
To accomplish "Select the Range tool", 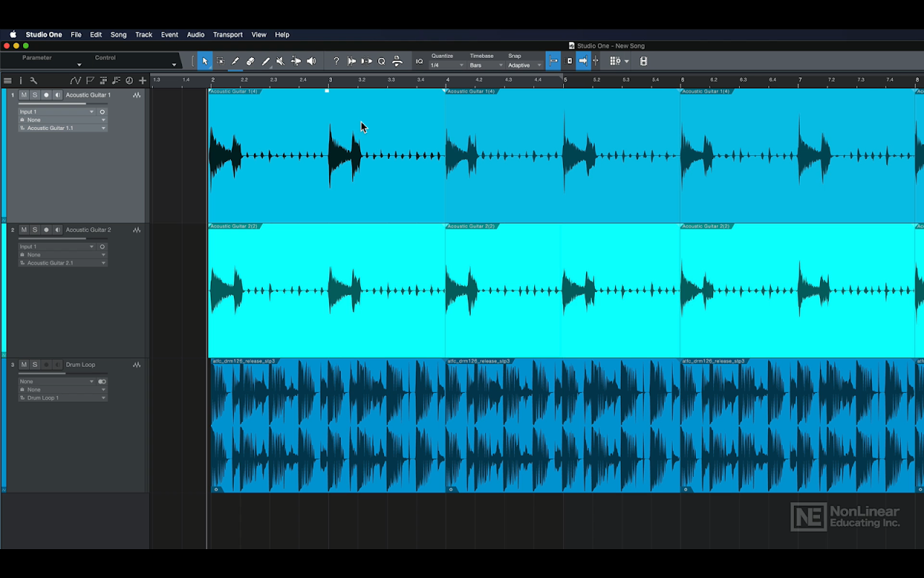I will (220, 61).
